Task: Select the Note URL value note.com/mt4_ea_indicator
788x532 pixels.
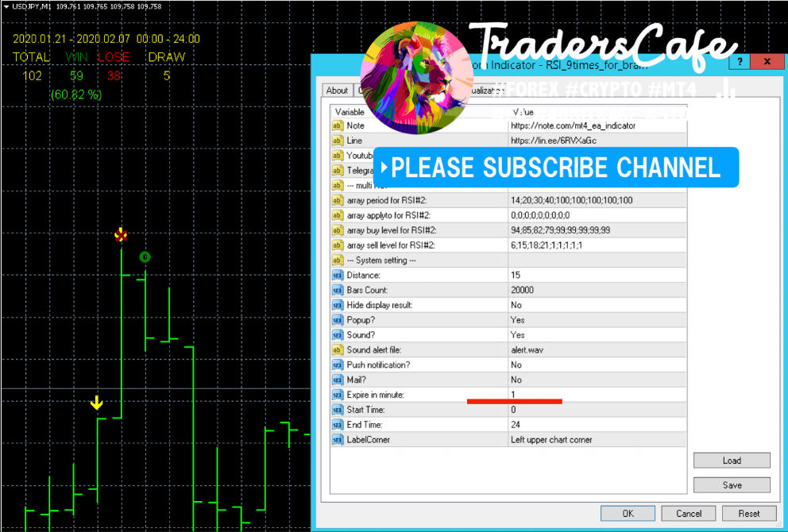Action: click(574, 125)
